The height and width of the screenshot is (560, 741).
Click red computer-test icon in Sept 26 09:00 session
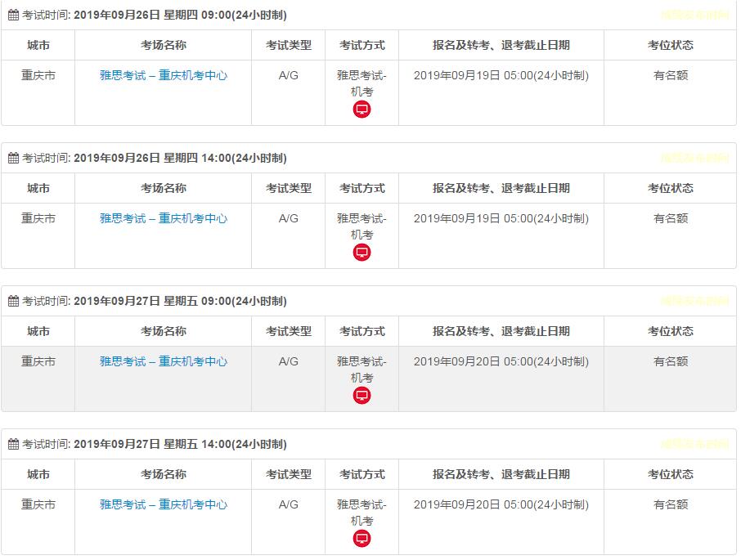[362, 110]
